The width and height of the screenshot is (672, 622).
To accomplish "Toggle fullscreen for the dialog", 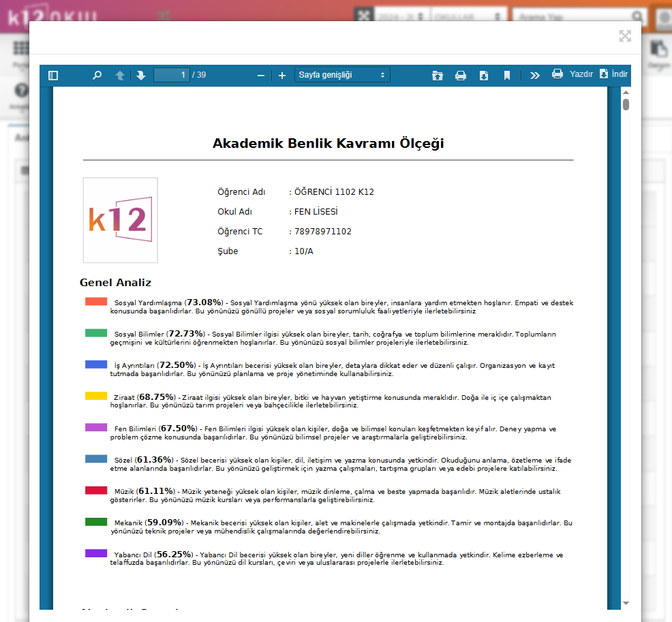I will click(x=625, y=36).
